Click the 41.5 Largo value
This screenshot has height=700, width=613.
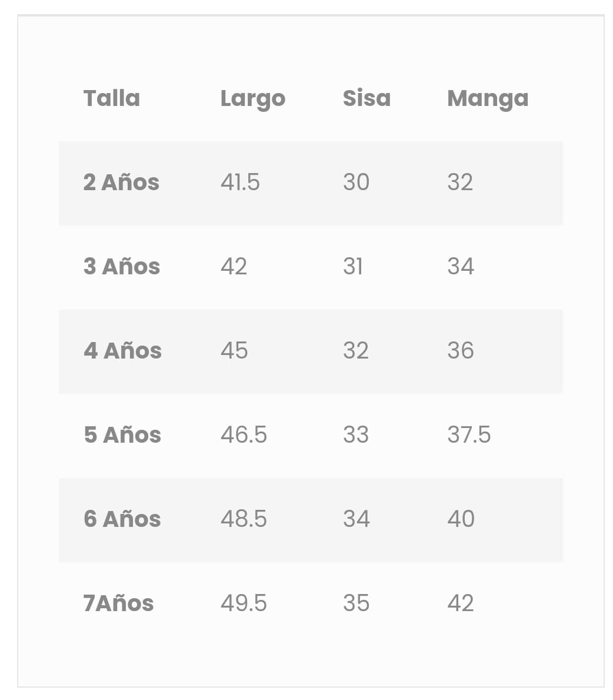[x=240, y=183]
